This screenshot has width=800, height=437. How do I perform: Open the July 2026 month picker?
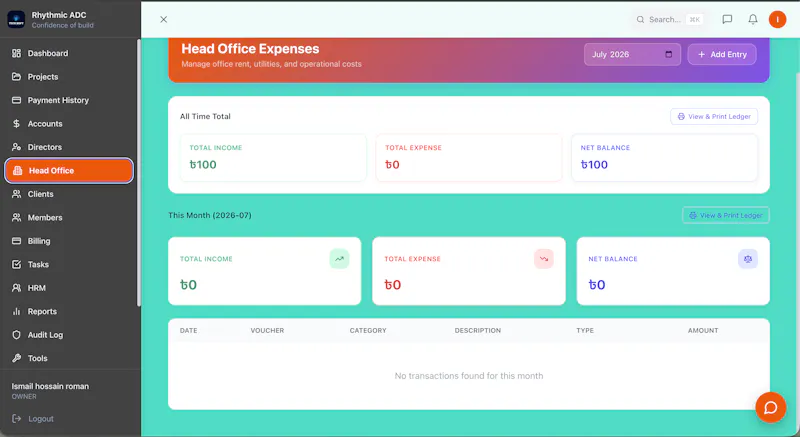point(632,55)
